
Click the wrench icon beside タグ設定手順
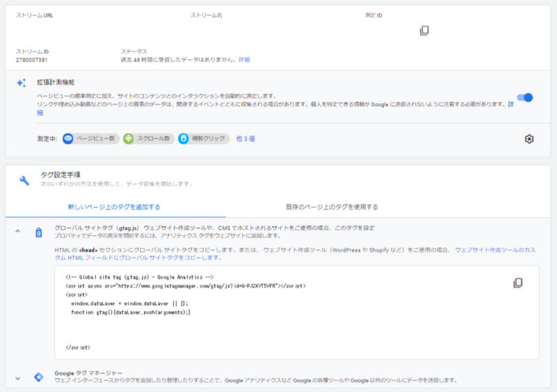pos(24,180)
